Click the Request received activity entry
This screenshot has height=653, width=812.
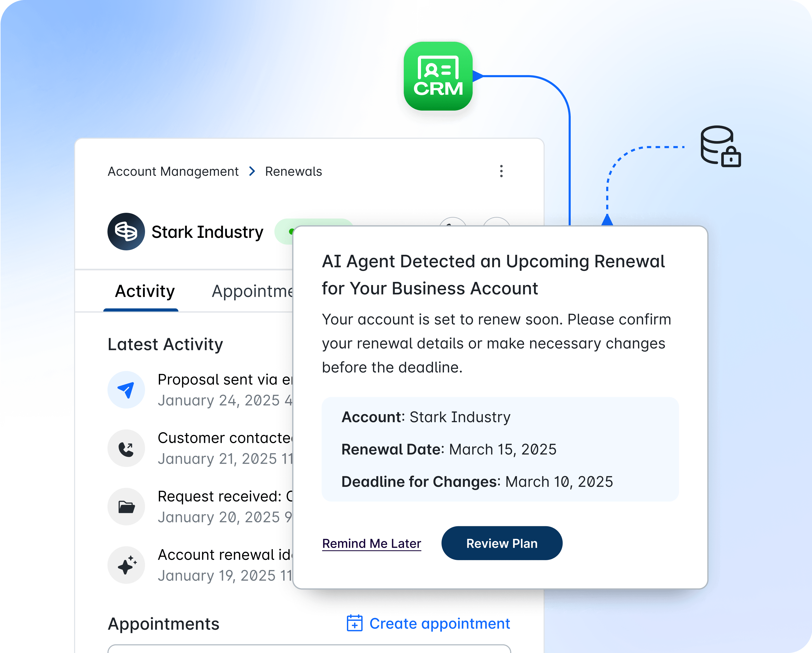225,496
